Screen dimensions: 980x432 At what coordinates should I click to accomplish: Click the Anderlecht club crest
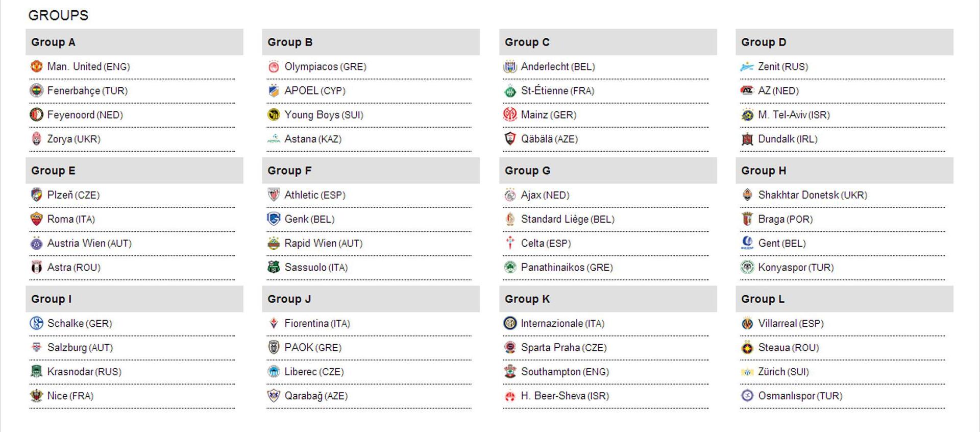(510, 66)
